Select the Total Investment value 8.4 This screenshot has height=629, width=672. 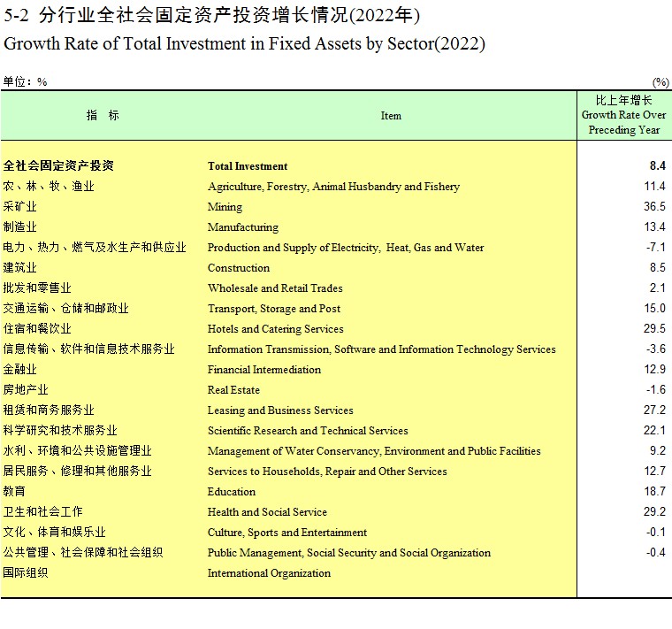tap(658, 166)
